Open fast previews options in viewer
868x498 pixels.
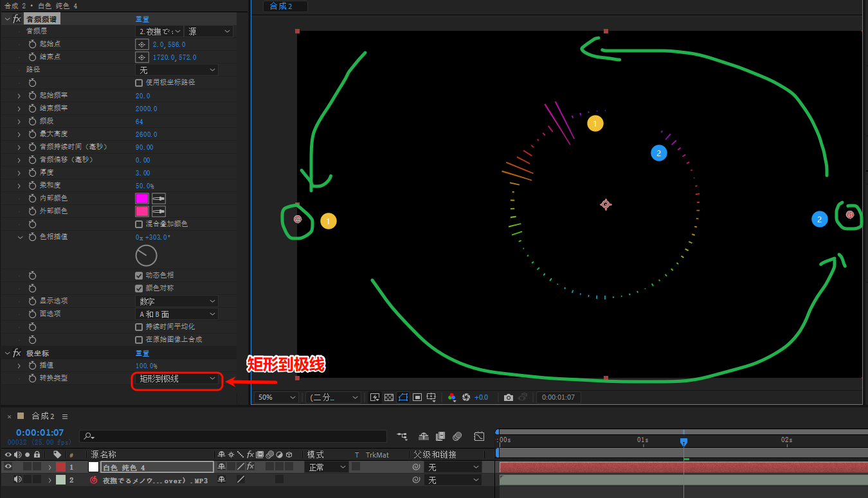(x=375, y=397)
